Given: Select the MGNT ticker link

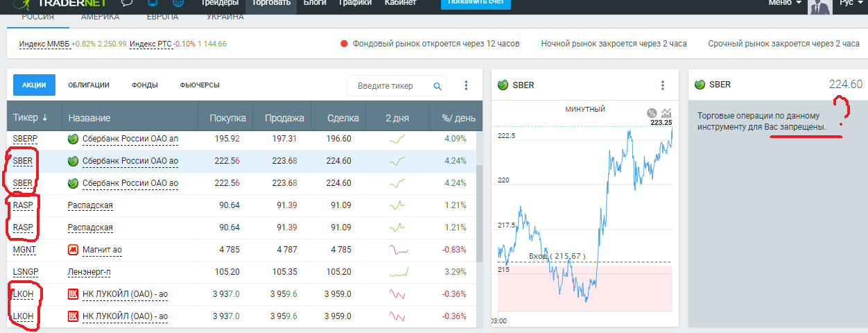Looking at the screenshot, I should point(24,249).
